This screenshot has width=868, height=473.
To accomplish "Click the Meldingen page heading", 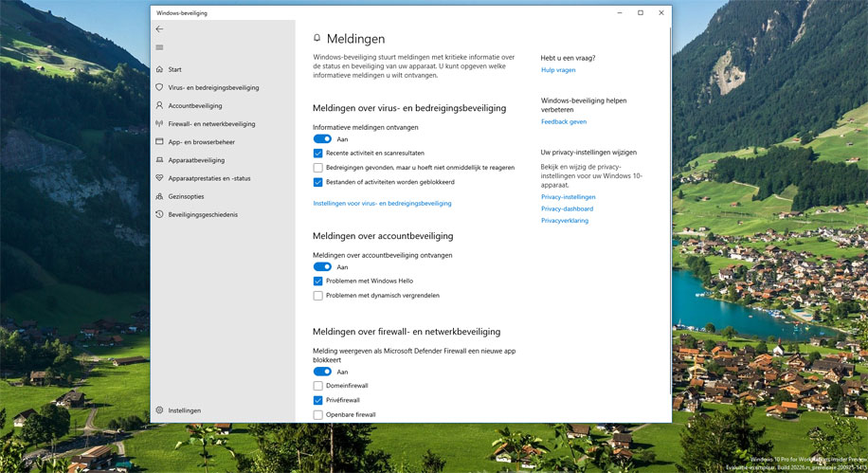I will coord(355,39).
